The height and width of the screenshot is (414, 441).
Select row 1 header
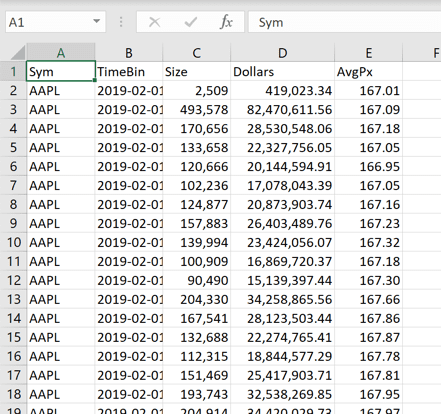point(13,71)
